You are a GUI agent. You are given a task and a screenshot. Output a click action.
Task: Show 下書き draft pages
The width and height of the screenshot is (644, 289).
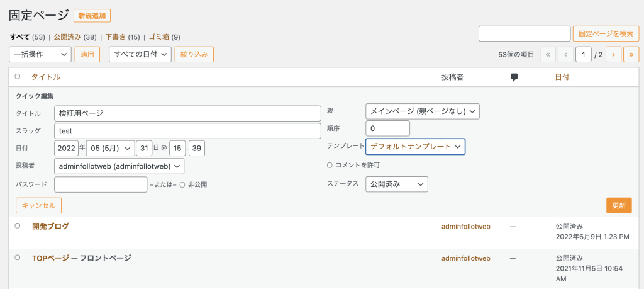click(116, 37)
